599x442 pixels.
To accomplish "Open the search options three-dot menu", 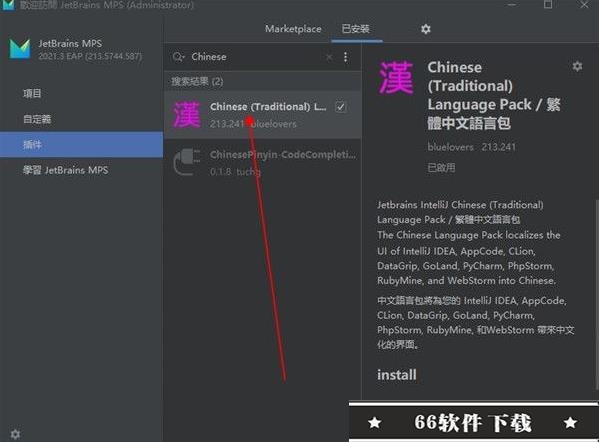I will pos(345,57).
